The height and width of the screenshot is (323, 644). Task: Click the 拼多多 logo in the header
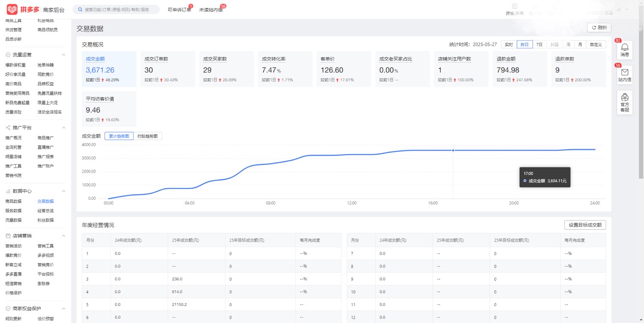pyautogui.click(x=24, y=9)
